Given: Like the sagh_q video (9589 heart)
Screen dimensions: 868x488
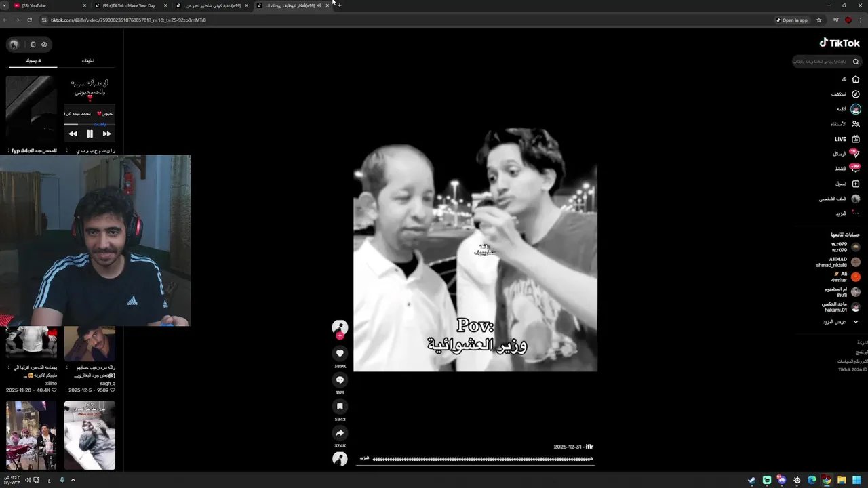Looking at the screenshot, I should pyautogui.click(x=112, y=390).
